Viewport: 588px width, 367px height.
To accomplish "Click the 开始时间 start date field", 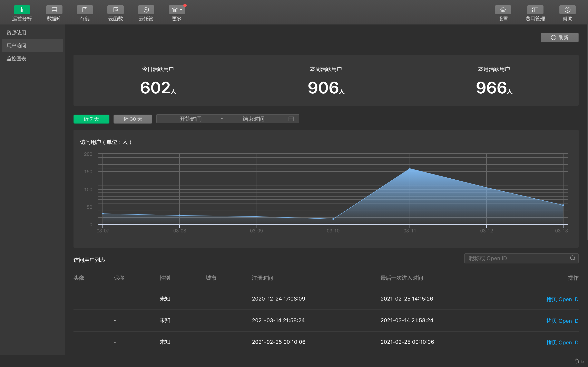I will [x=190, y=119].
